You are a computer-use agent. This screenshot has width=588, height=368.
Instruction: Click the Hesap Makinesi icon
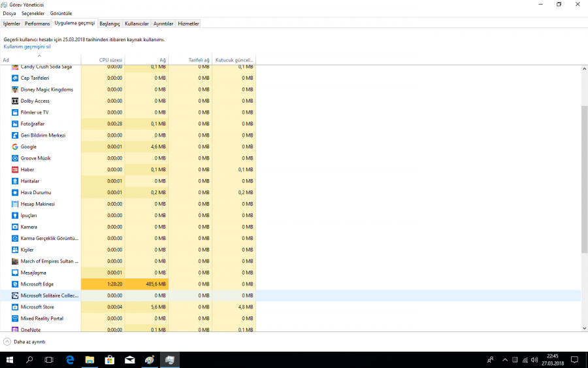(x=15, y=204)
